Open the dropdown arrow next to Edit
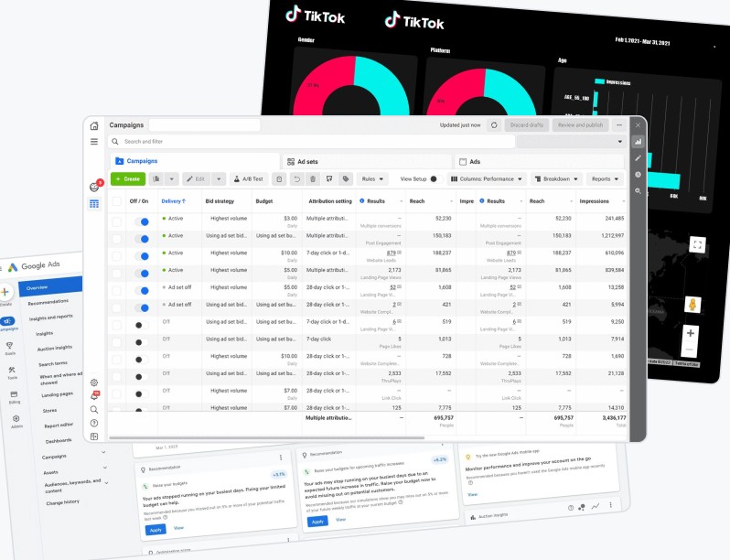The width and height of the screenshot is (730, 560). click(219, 178)
